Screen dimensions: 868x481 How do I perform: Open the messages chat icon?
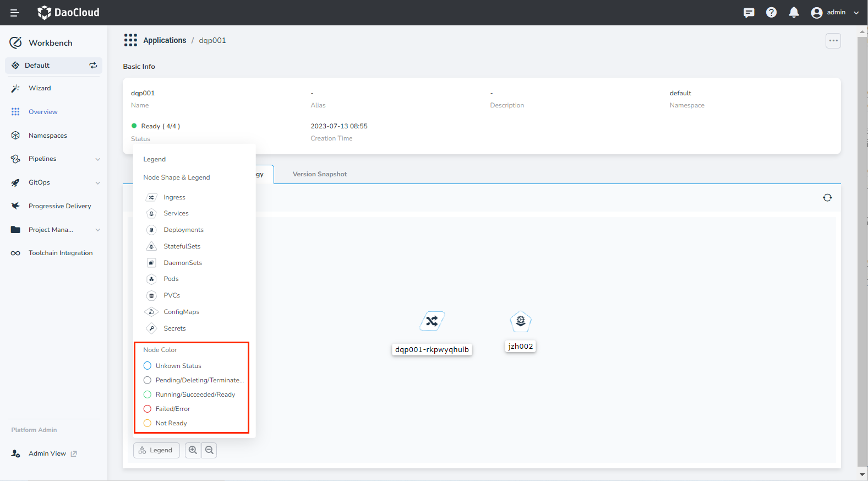pyautogui.click(x=749, y=13)
